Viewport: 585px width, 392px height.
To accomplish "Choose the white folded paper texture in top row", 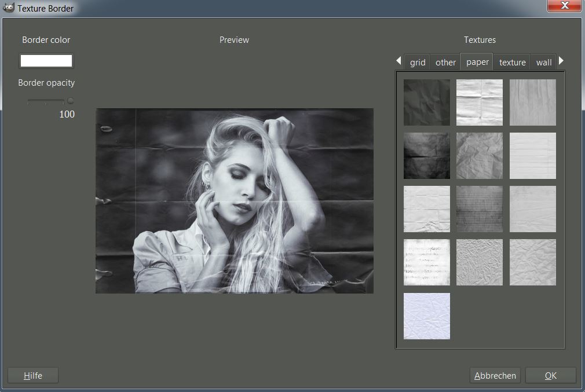I will pos(479,102).
